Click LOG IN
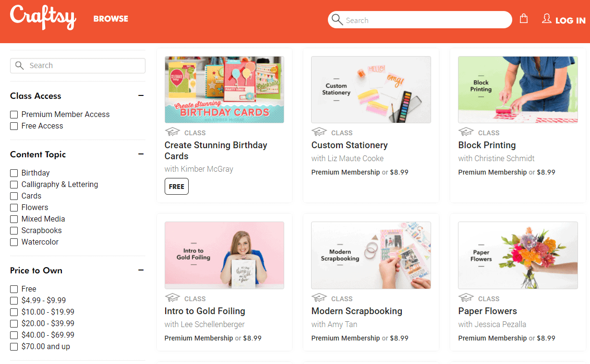The width and height of the screenshot is (590, 364). 570,20
